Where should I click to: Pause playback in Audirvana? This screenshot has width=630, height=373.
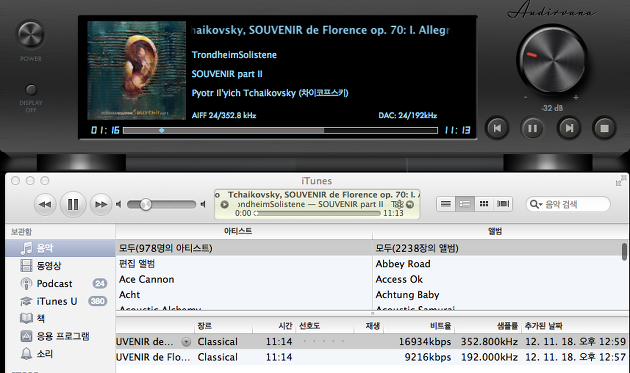click(532, 128)
